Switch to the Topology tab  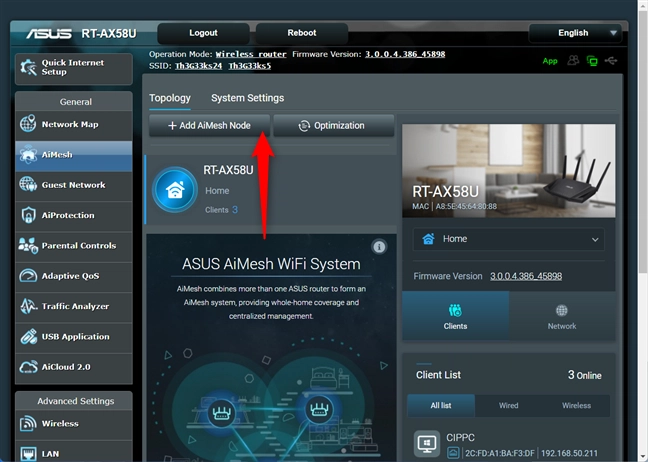click(170, 98)
